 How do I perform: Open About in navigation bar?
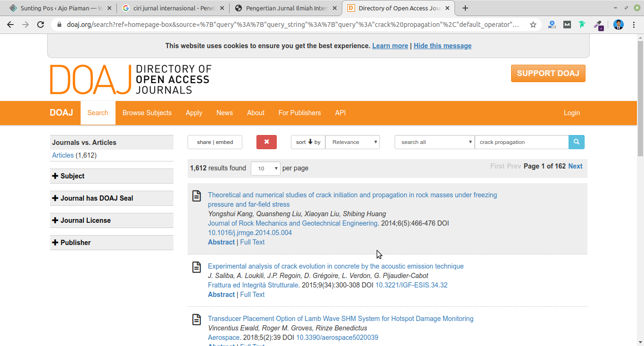pyautogui.click(x=256, y=113)
